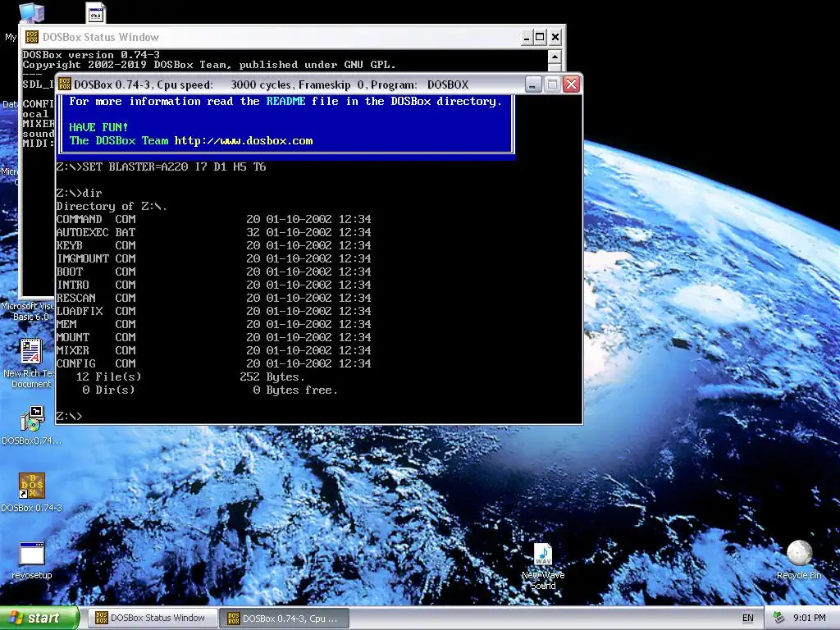Close the DOSBox Status Window
This screenshot has height=630, width=840.
click(x=555, y=37)
